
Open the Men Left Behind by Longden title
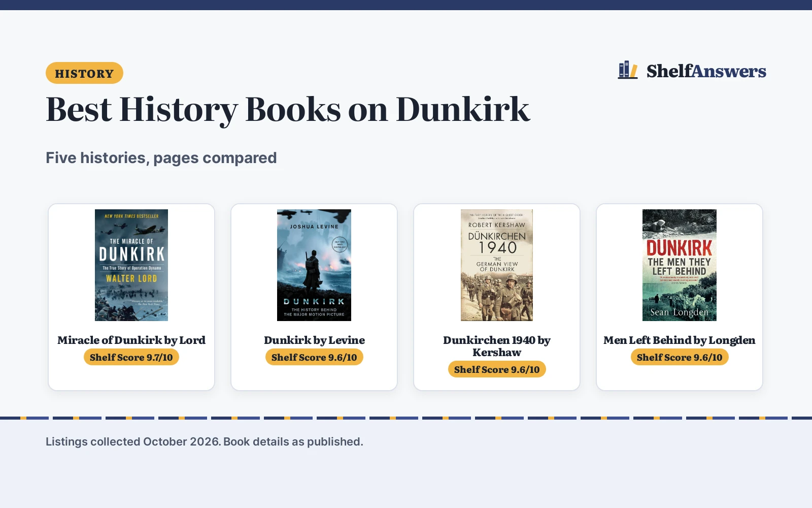[x=680, y=340]
